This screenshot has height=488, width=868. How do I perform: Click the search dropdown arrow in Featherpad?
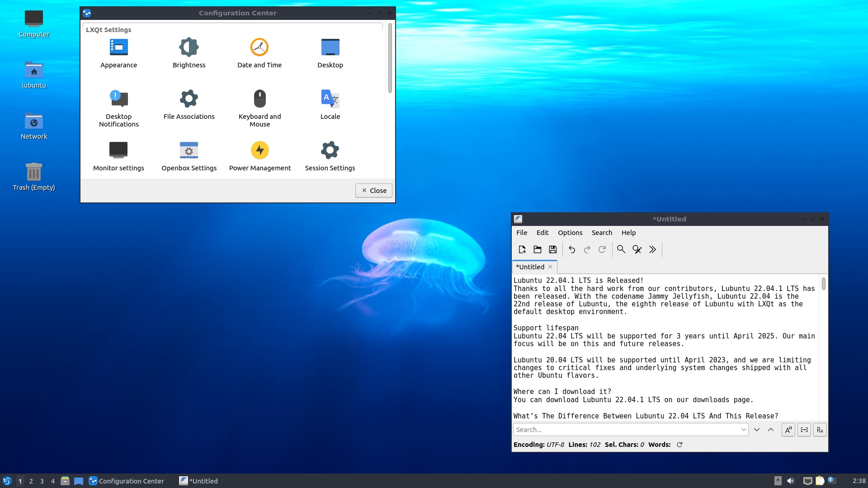[x=743, y=430]
